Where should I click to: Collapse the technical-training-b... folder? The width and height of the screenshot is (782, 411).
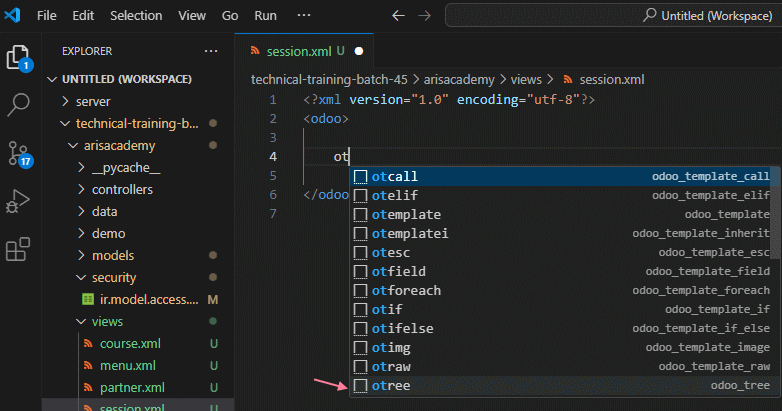tap(65, 123)
